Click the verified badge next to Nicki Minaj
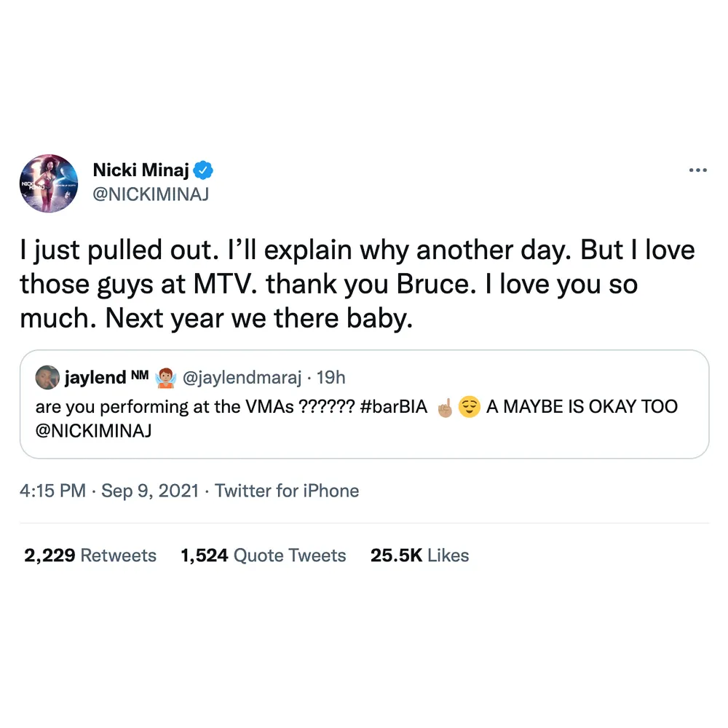Image resolution: width=728 pixels, height=728 pixels. click(x=204, y=170)
